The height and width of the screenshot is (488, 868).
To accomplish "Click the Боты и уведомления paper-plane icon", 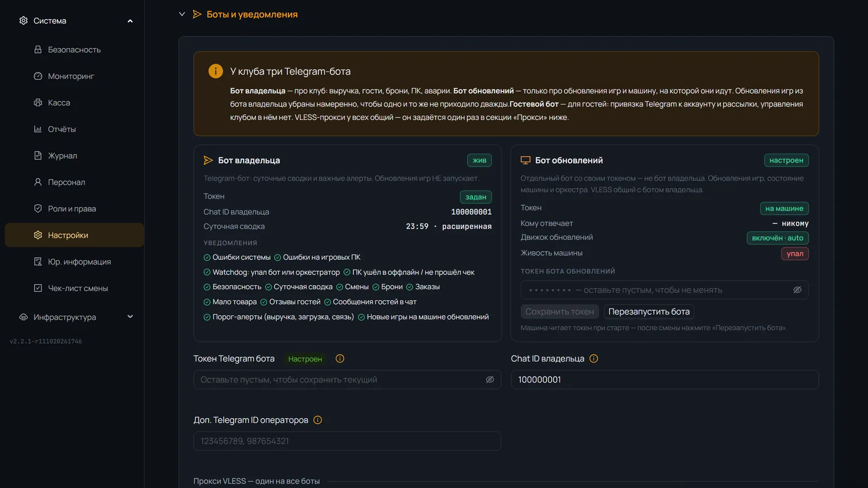I will point(197,14).
